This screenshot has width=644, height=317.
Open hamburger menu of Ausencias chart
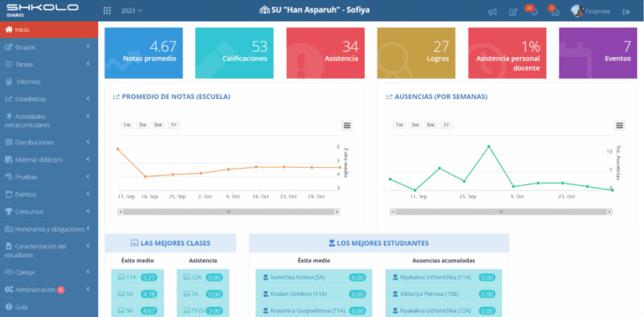620,125
